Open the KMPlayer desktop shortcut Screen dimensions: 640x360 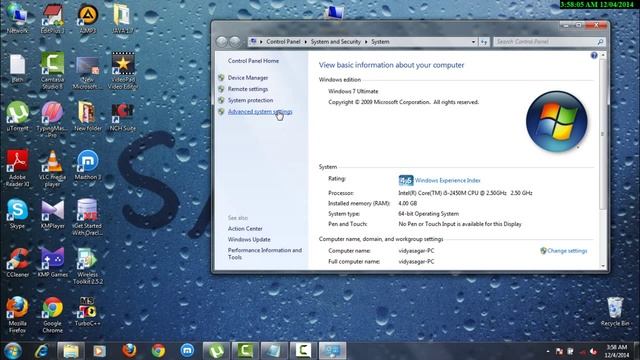click(52, 213)
